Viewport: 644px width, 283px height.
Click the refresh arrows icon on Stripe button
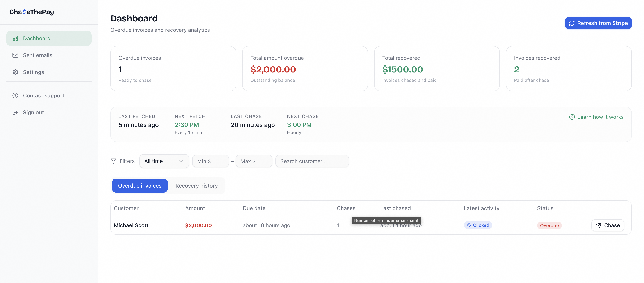(x=572, y=23)
